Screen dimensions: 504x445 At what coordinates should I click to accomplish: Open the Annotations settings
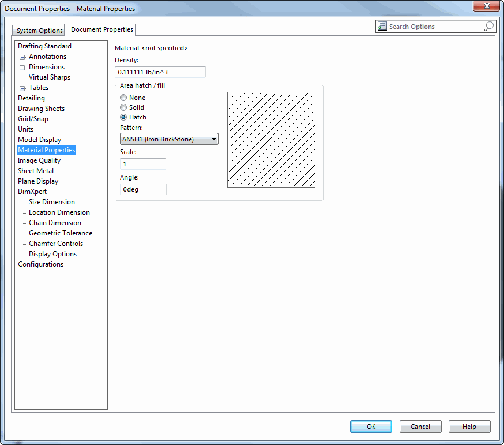coord(47,57)
